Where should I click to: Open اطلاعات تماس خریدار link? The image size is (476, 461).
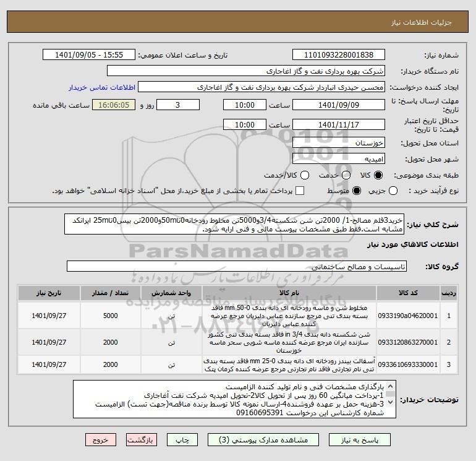click(x=102, y=87)
